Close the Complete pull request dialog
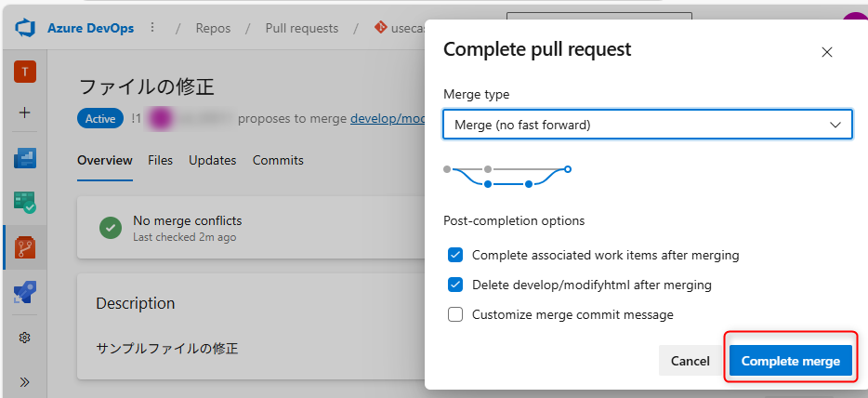Screen dimensions: 868x398 pos(827,52)
